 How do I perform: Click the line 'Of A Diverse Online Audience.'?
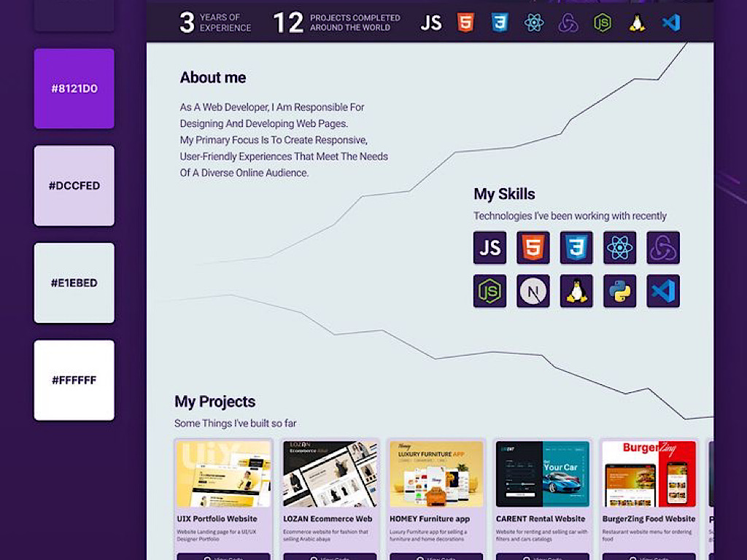point(244,172)
